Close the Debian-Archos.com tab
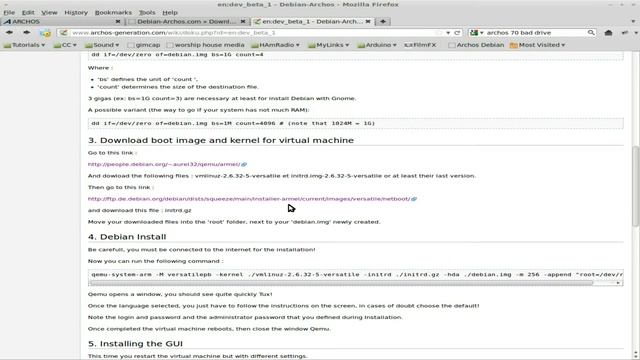Image resolution: width=640 pixels, height=360 pixels. (243, 22)
